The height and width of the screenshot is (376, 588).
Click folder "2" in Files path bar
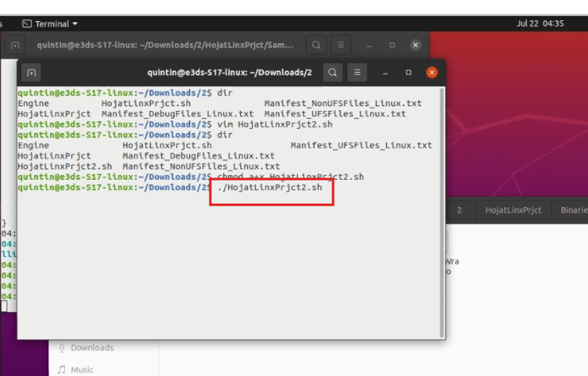[x=460, y=210]
